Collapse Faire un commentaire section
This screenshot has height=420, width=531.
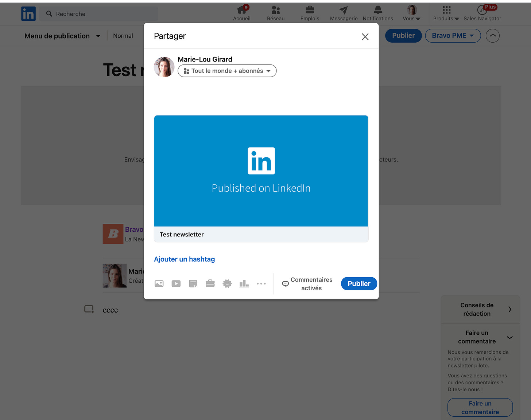(x=480, y=337)
